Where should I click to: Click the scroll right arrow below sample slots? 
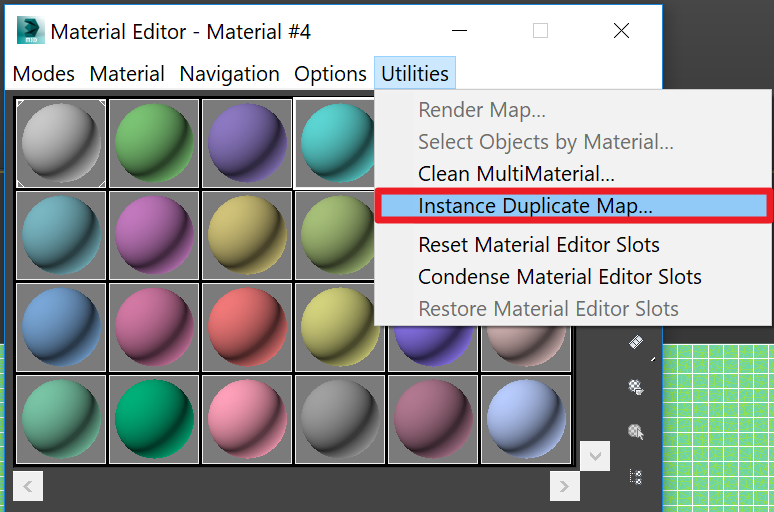[565, 486]
